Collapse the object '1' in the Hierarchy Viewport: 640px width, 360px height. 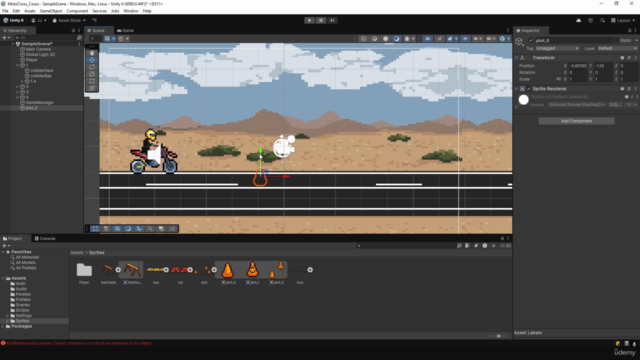coord(18,65)
